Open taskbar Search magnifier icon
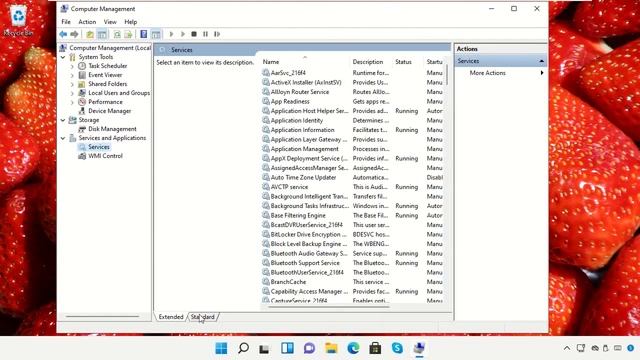This screenshot has width=640, height=360. click(x=243, y=348)
